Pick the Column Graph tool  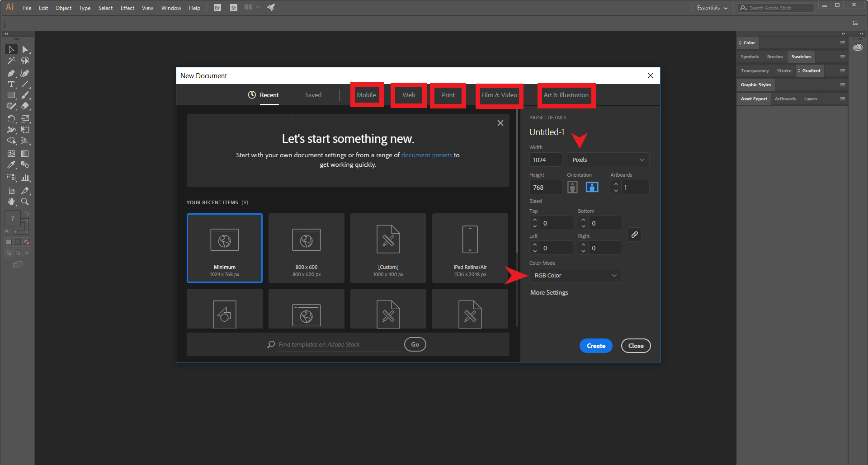point(25,178)
